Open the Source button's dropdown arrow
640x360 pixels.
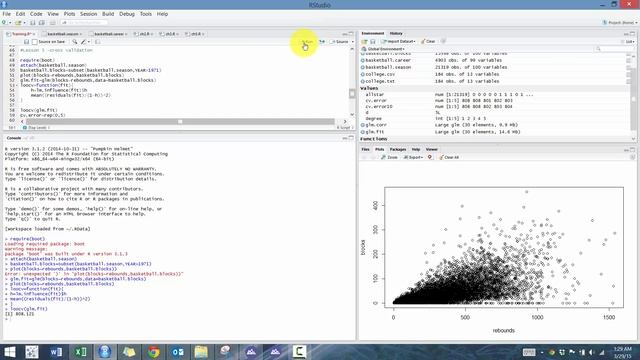pos(353,42)
